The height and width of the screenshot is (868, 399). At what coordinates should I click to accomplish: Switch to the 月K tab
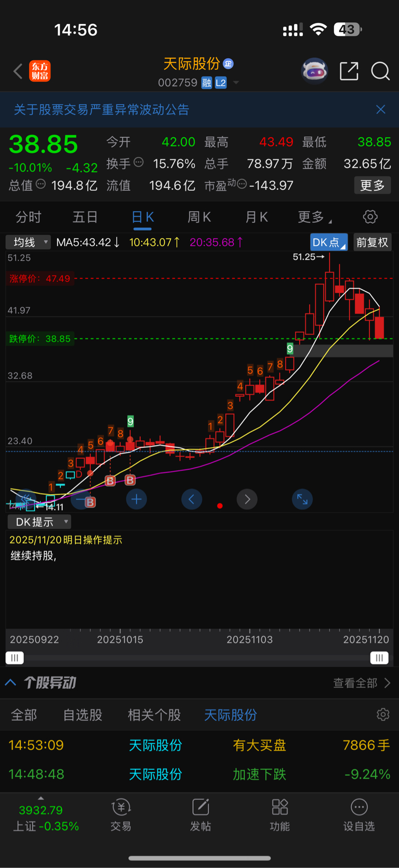[256, 217]
